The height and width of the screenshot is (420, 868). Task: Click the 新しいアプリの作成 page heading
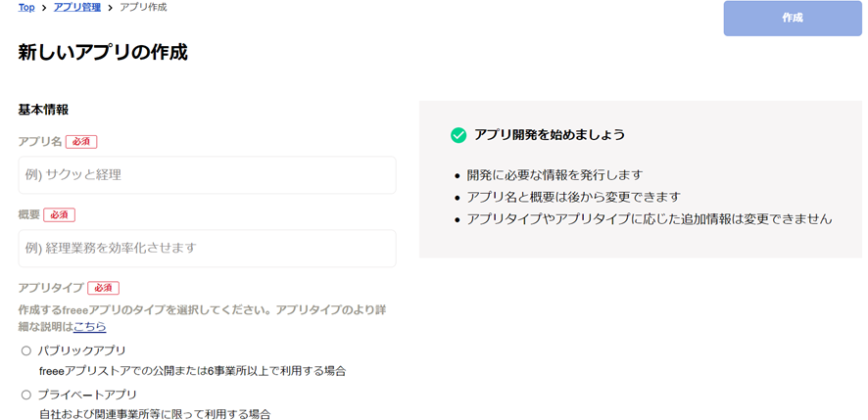(x=103, y=53)
